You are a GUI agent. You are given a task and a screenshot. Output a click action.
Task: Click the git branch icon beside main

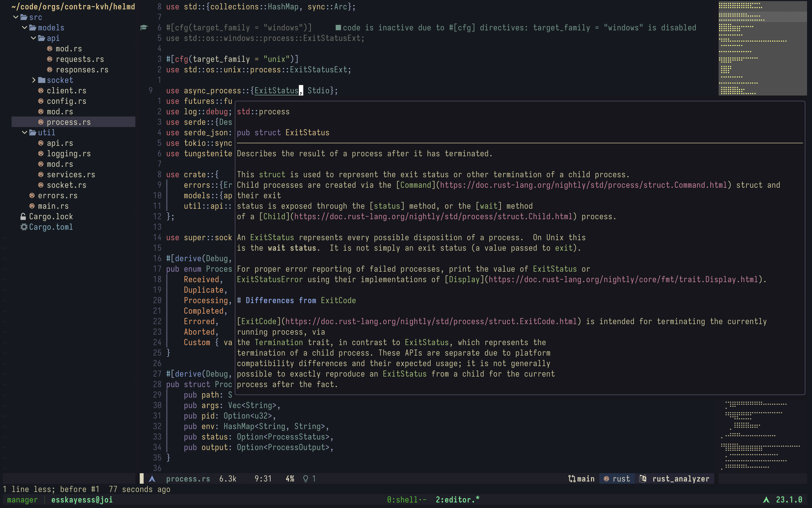click(x=571, y=479)
